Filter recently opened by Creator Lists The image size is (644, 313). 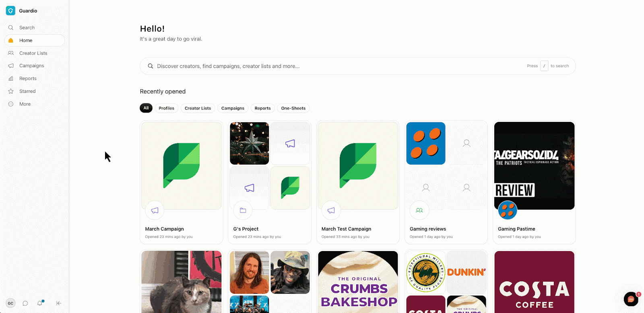pyautogui.click(x=198, y=108)
